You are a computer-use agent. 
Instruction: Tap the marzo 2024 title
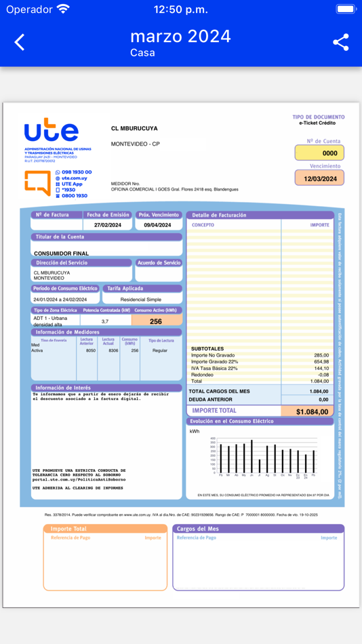181,37
